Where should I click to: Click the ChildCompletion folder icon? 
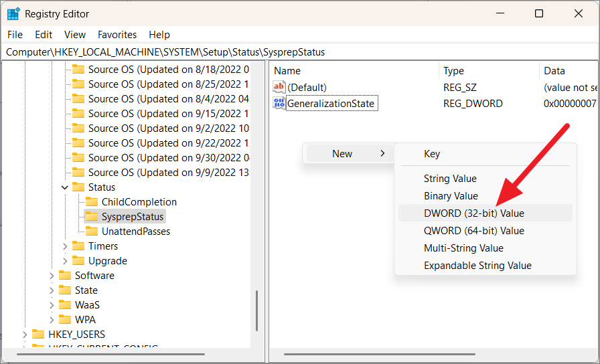pos(92,201)
